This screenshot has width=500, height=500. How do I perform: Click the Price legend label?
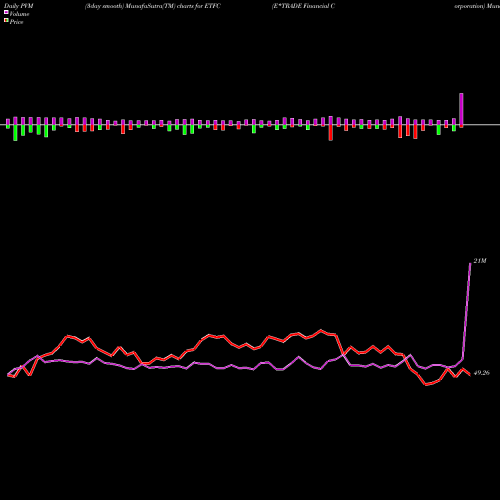(x=16, y=22)
